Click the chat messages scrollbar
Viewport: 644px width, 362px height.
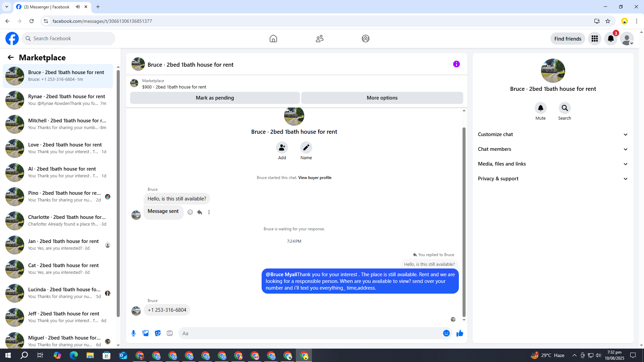click(x=464, y=221)
